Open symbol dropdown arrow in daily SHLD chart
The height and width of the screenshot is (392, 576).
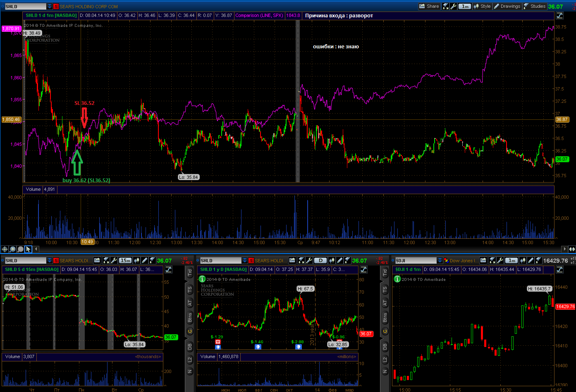point(245,261)
